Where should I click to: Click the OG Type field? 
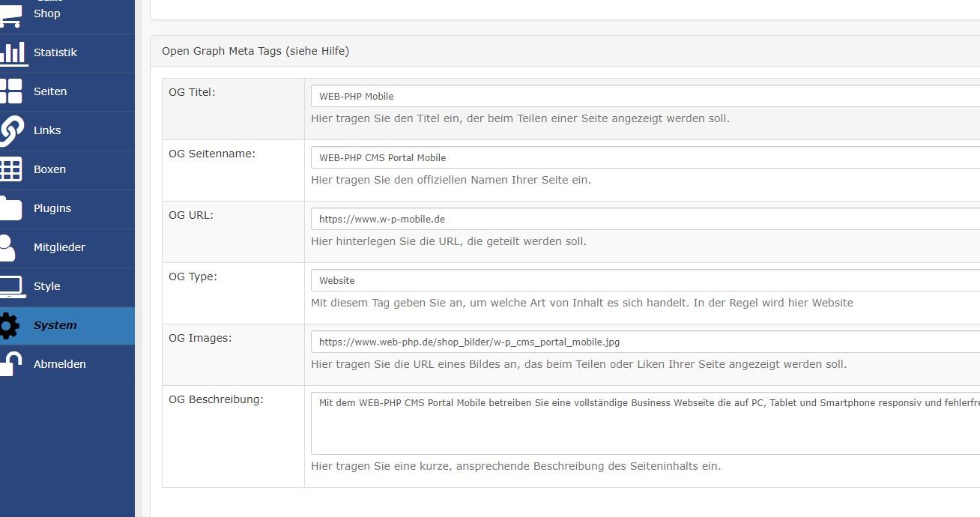point(644,280)
